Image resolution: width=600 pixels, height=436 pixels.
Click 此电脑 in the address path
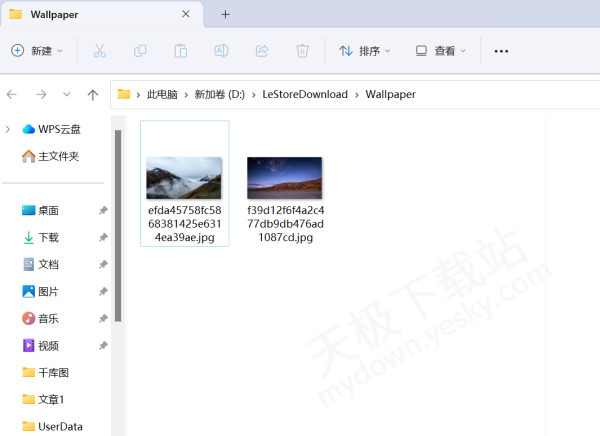click(162, 94)
